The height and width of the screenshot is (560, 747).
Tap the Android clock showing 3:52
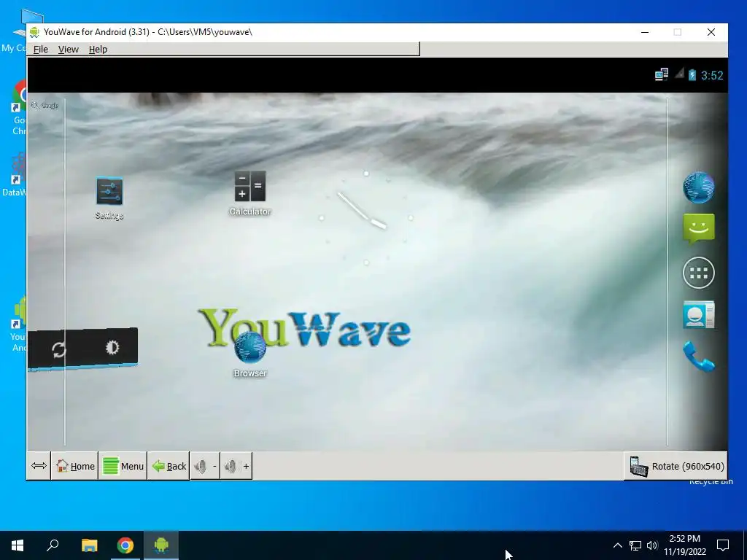712,75
